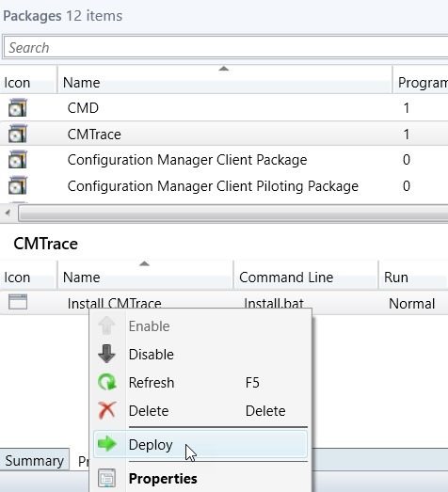Screen dimensions: 448x492
Task: Switch to the Summary tab
Action: 34,461
